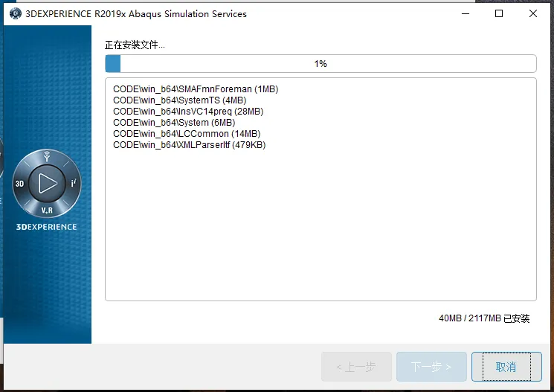Maximize the installer window
The width and height of the screenshot is (554, 392).
click(x=499, y=14)
